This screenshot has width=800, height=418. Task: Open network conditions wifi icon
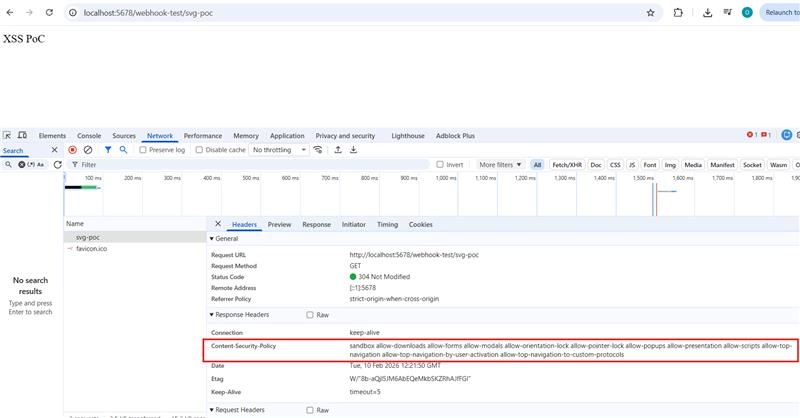pyautogui.click(x=318, y=150)
